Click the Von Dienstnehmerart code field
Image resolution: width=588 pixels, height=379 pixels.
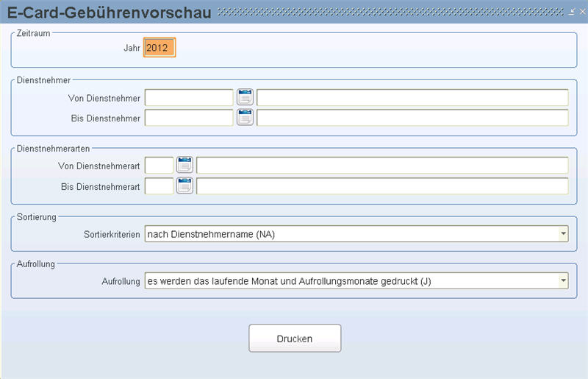(159, 166)
